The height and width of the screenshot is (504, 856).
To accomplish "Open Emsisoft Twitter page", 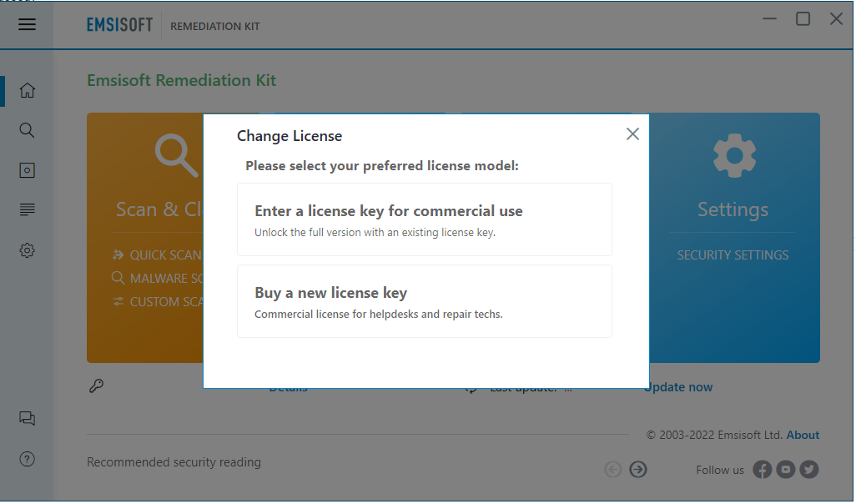I will click(x=809, y=470).
